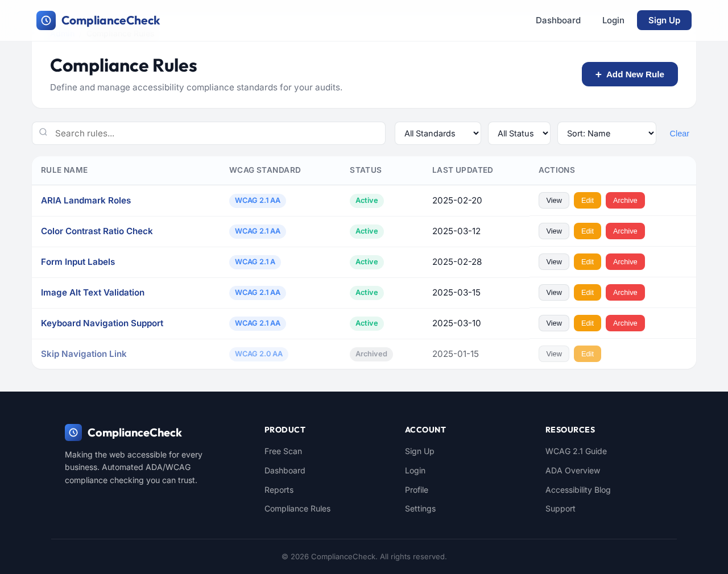
Task: Edit the ARIA Landmark Roles rule
Action: pyautogui.click(x=588, y=201)
